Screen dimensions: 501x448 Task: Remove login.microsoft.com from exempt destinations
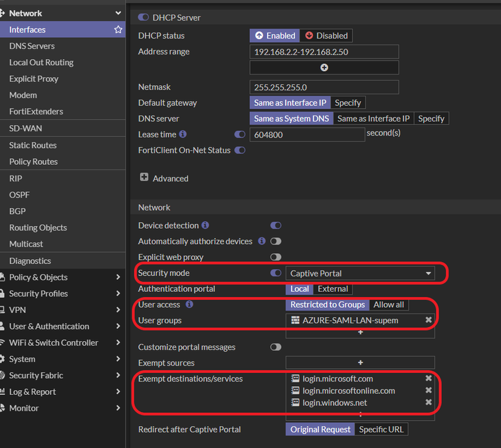[x=429, y=379]
